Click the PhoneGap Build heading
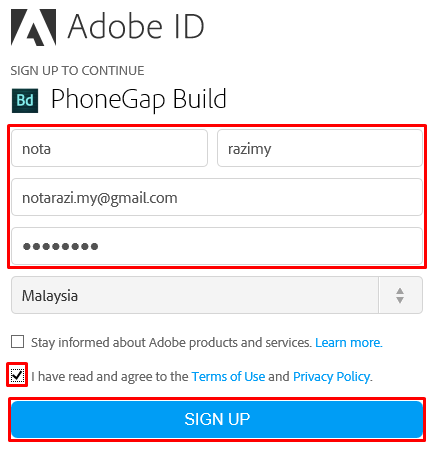This screenshot has width=434, height=451. tap(139, 100)
